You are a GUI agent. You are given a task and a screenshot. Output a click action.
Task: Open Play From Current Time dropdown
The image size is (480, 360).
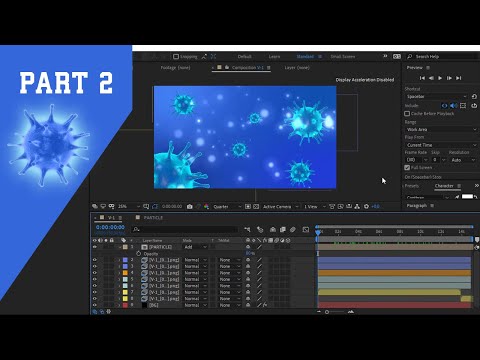tap(441, 145)
